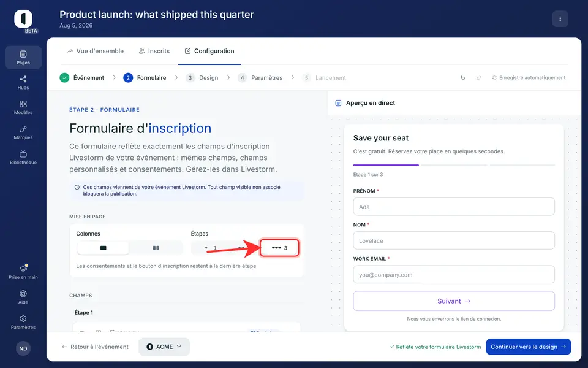The height and width of the screenshot is (368, 588).
Task: Open the Pages section in the sidebar
Action: click(23, 58)
